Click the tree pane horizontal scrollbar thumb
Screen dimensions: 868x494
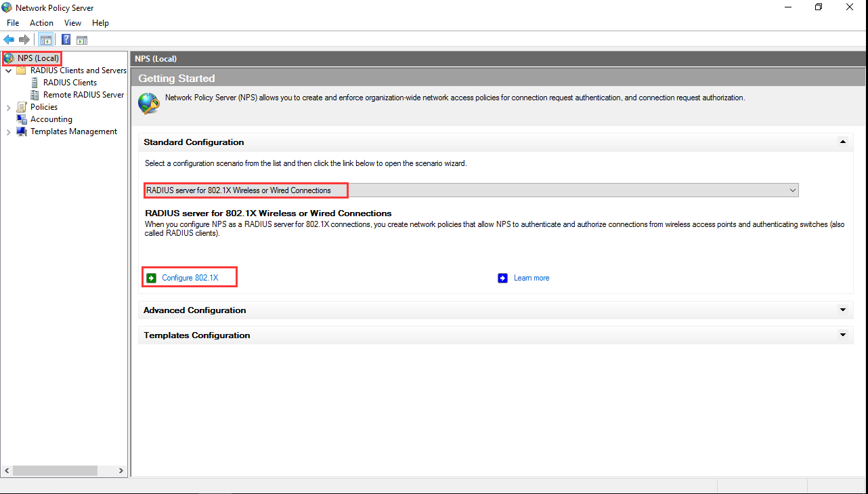[x=55, y=470]
